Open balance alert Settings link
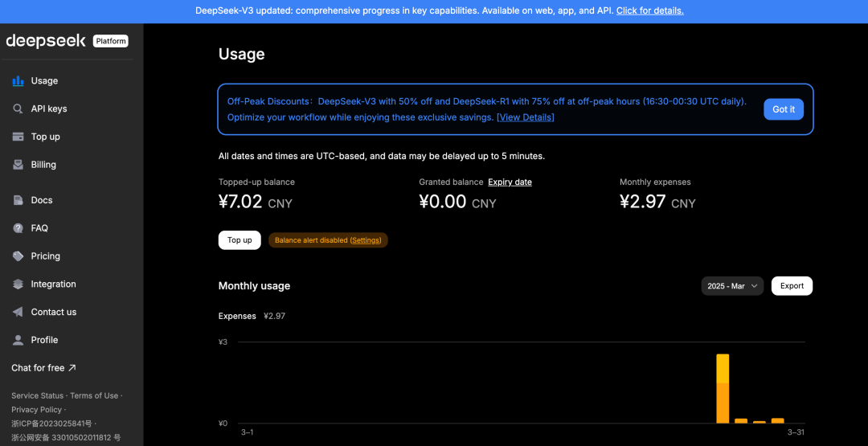The height and width of the screenshot is (446, 868). click(x=366, y=240)
